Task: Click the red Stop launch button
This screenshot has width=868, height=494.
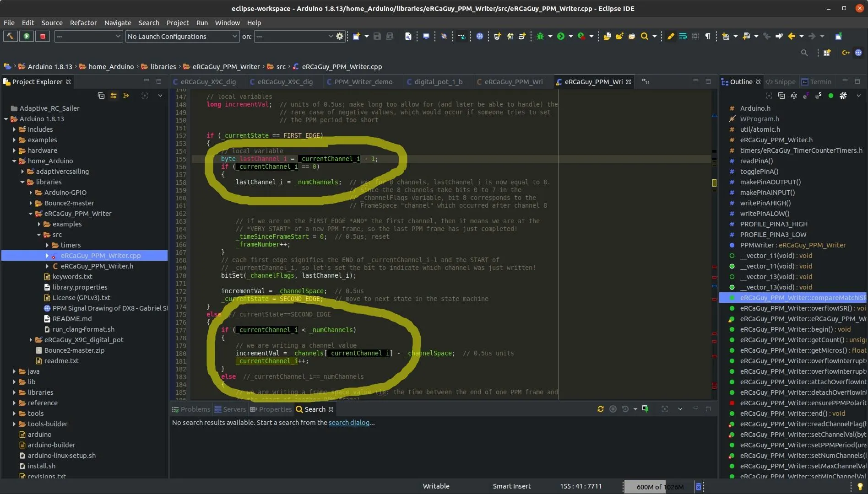Action: tap(43, 36)
